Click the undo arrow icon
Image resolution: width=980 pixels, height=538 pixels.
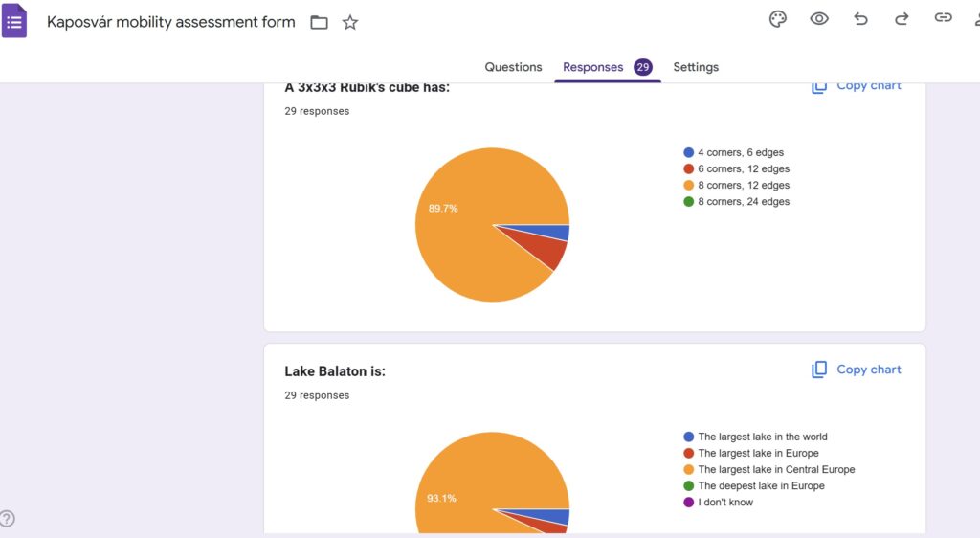[x=860, y=19]
